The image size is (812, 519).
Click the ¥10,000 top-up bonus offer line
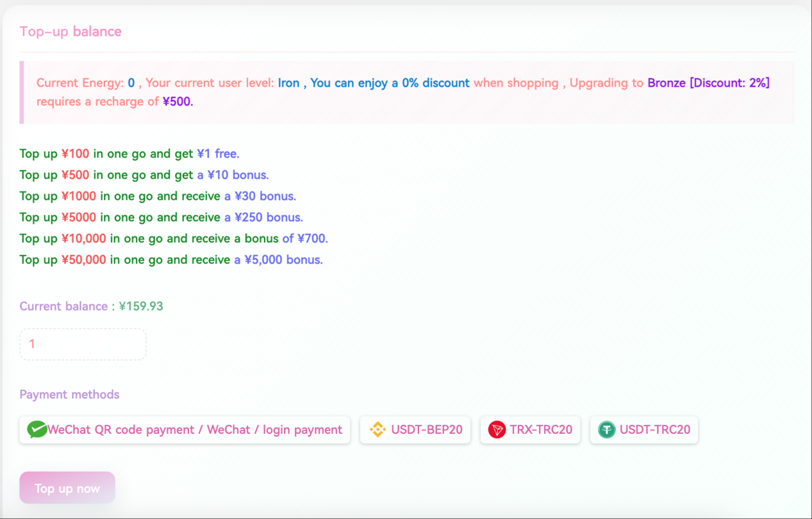(x=173, y=238)
